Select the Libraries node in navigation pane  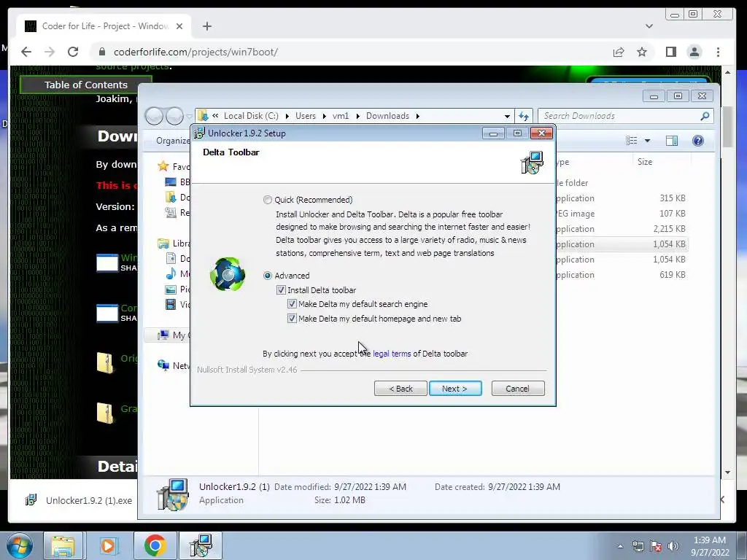pos(172,244)
